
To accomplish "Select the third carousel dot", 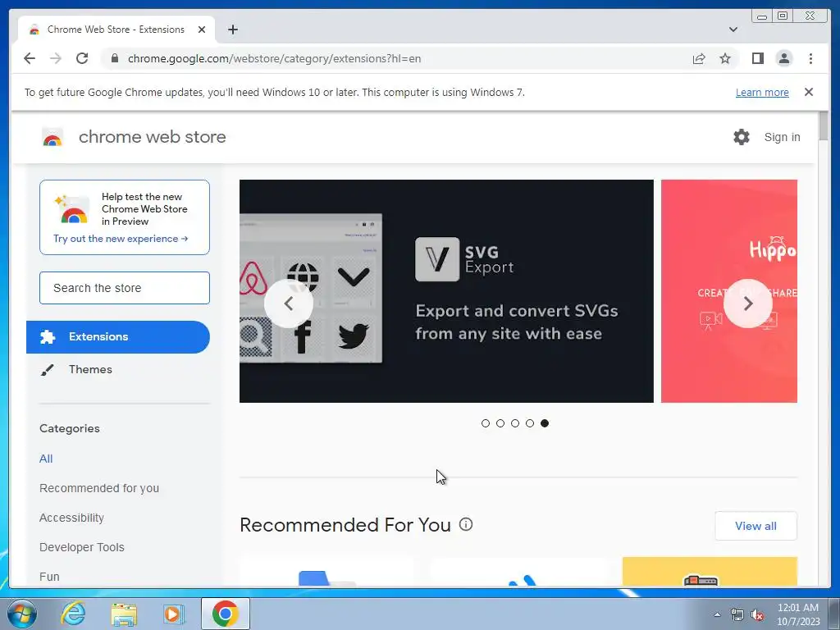I will click(515, 423).
